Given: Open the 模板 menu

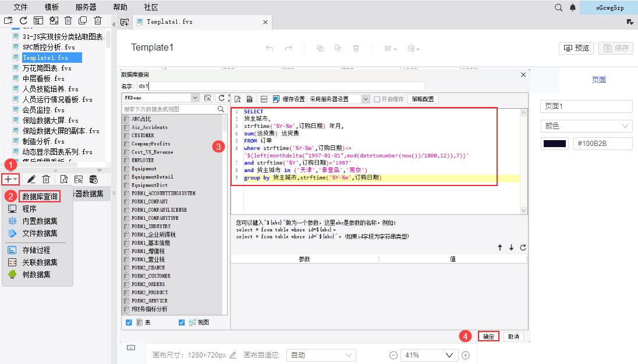Looking at the screenshot, I should pos(52,8).
